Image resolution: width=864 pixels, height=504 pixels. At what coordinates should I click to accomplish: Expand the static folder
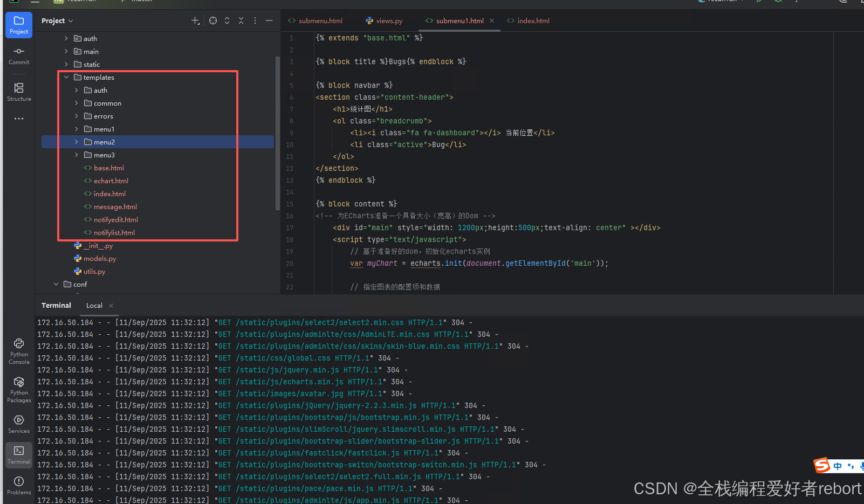tap(67, 65)
